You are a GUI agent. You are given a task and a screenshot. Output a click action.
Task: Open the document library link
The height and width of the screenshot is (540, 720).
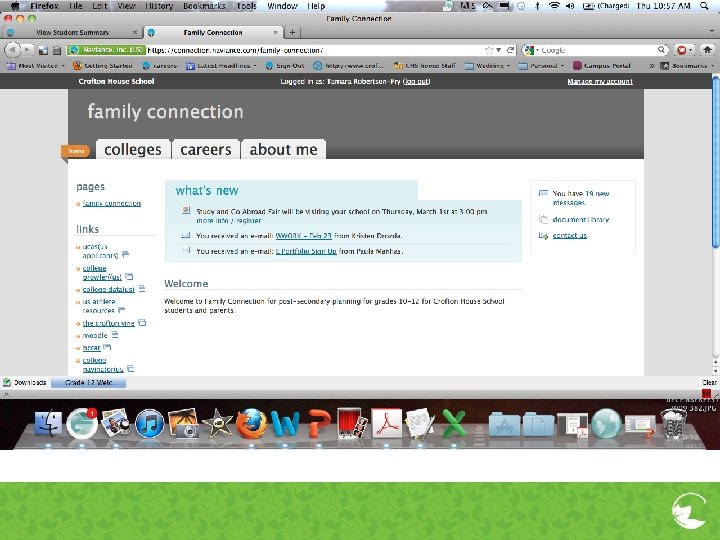580,219
